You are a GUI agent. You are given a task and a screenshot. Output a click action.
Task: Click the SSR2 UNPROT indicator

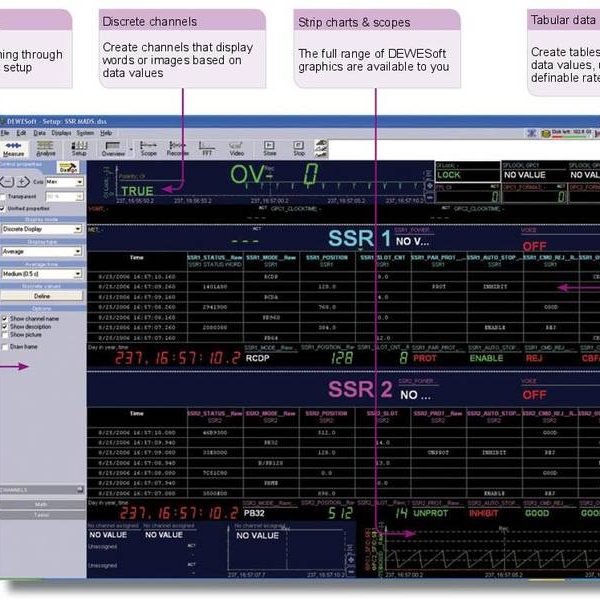click(x=430, y=513)
